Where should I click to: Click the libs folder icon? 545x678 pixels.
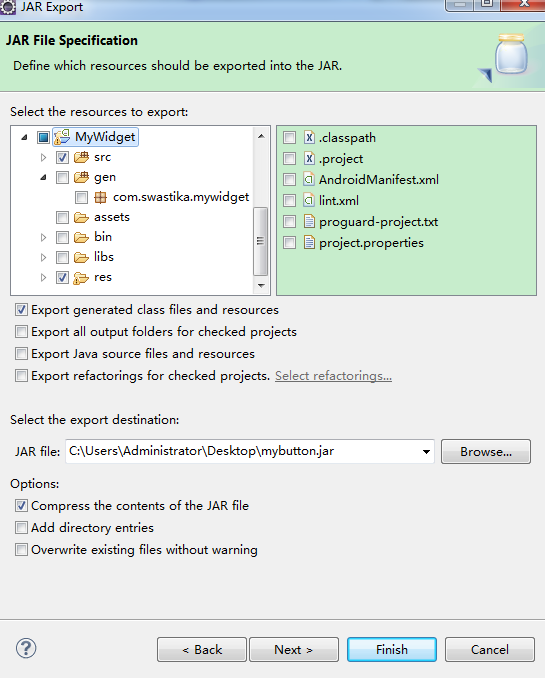pyautogui.click(x=81, y=257)
